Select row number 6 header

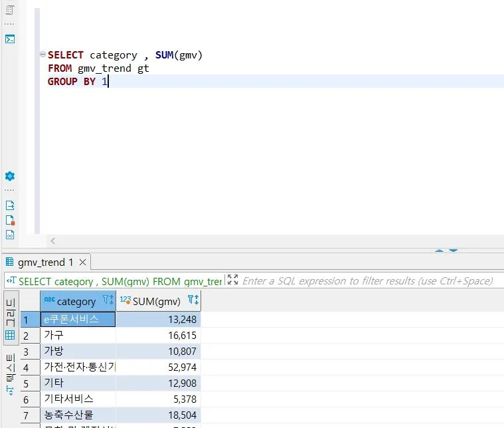(31, 399)
